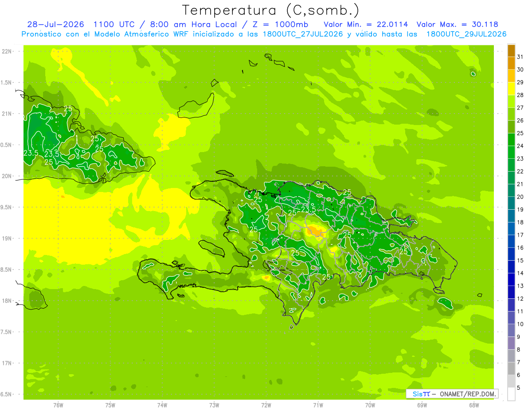Select the yellow 28 legend color band

click(x=511, y=89)
